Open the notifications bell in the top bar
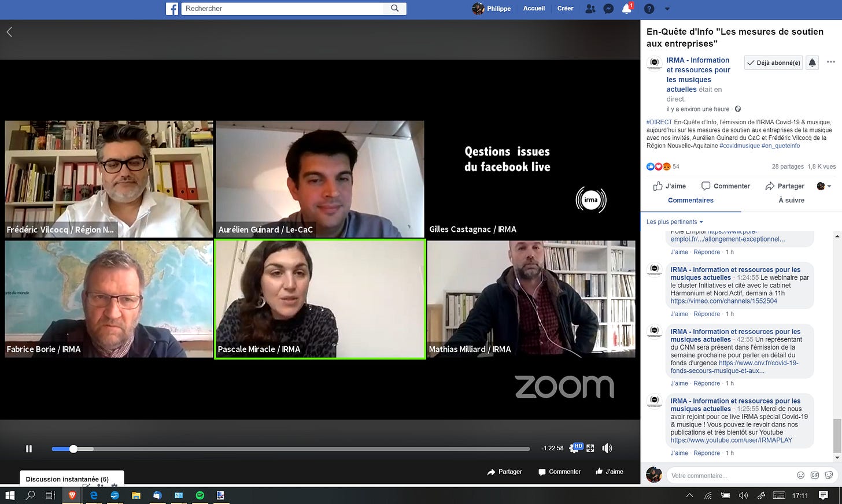This screenshot has width=842, height=504. (x=626, y=9)
